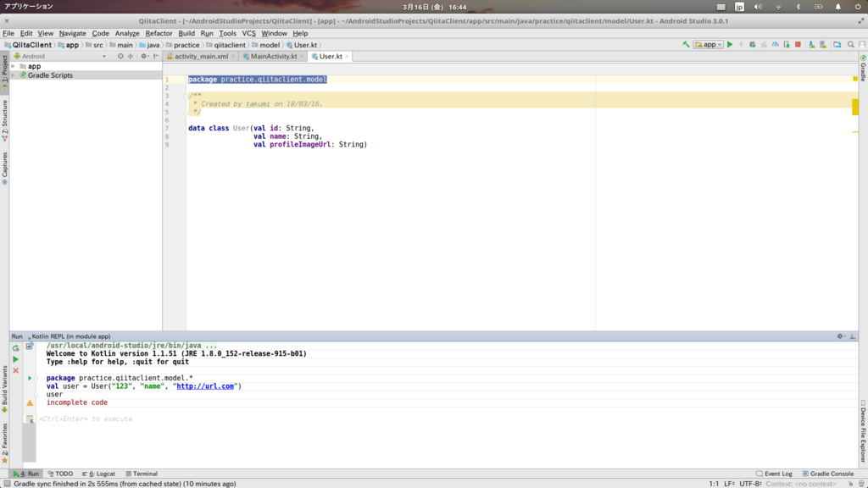Click the yellow warning marker on editor scrollbar
Screen dimensions: 868x488
tap(855, 107)
